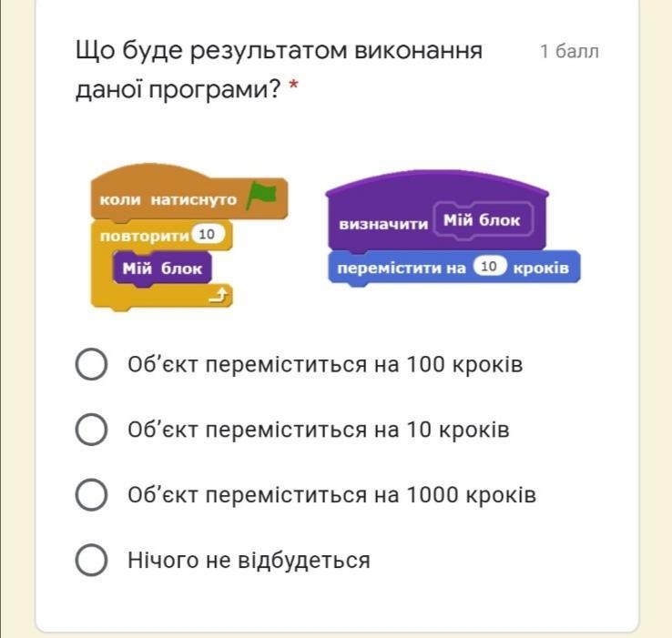Choose the radio button for 10 кроків

pos(91,429)
